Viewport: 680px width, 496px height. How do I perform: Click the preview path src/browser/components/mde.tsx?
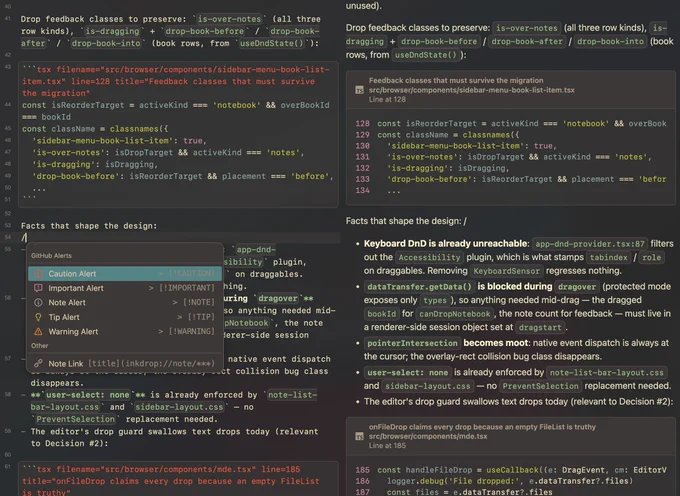click(x=428, y=436)
